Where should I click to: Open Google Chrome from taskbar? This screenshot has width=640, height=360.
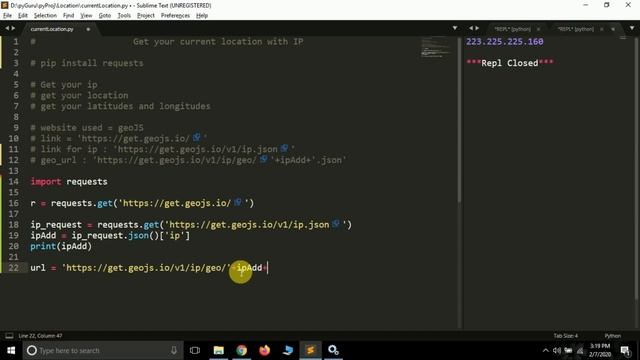(x=242, y=350)
